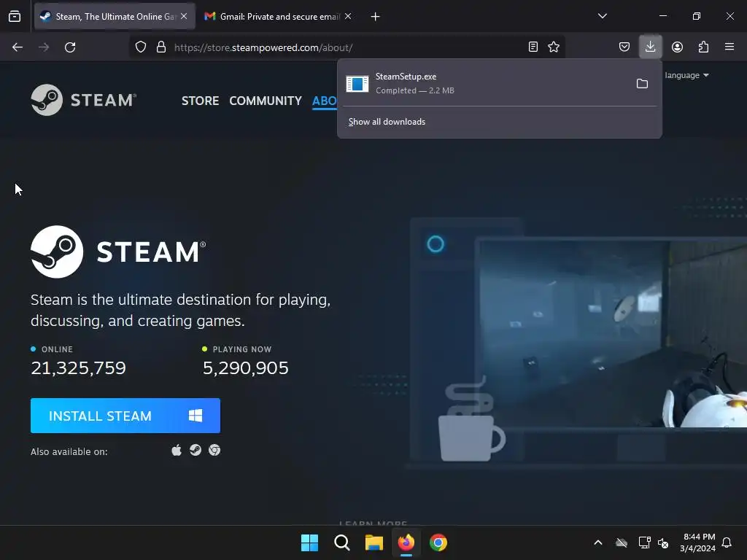Toggle reader view in address bar

(533, 47)
